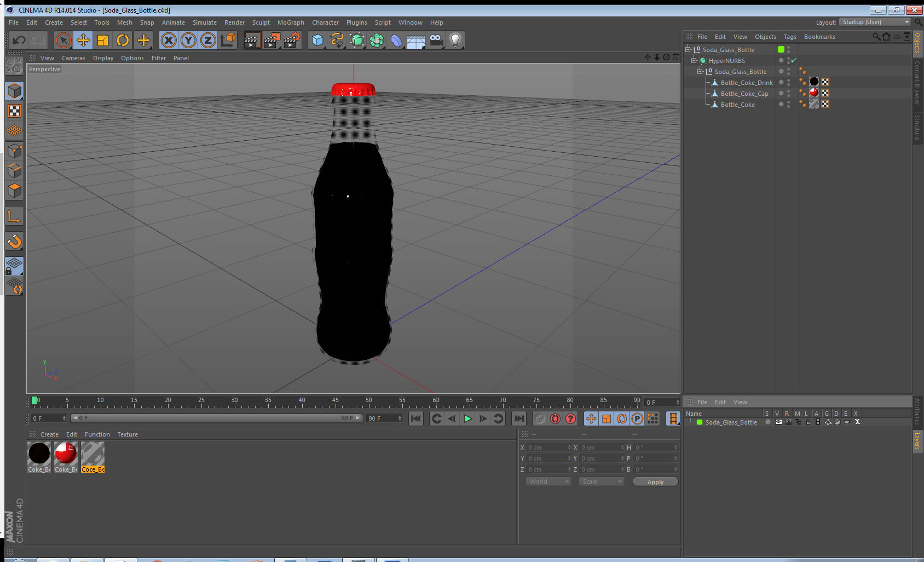
Task: Toggle the Snap magnet icon
Action: [x=15, y=241]
